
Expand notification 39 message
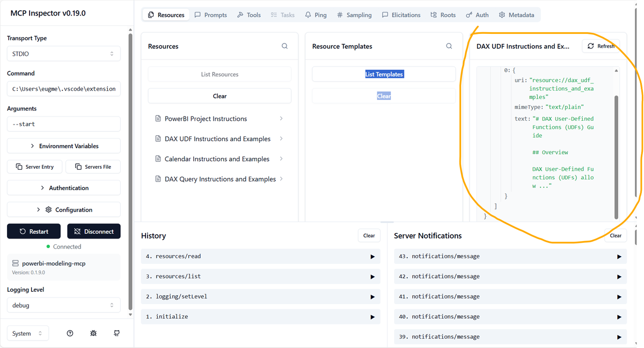click(510, 337)
